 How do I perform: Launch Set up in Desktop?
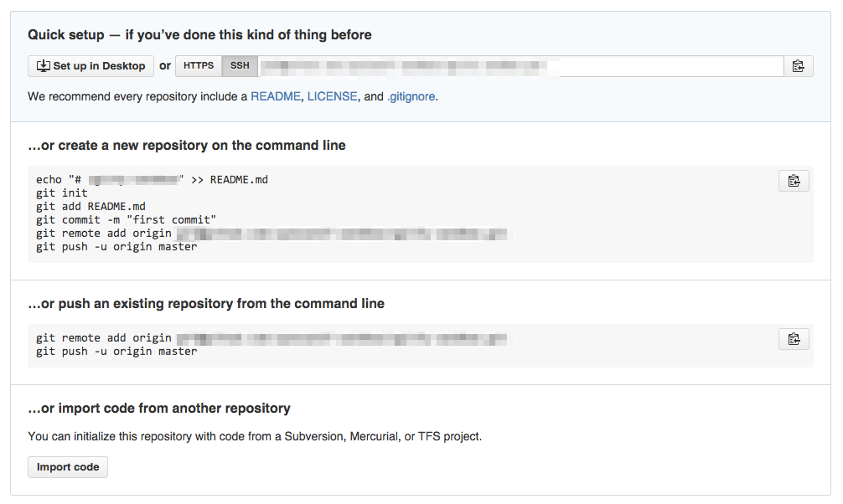91,65
